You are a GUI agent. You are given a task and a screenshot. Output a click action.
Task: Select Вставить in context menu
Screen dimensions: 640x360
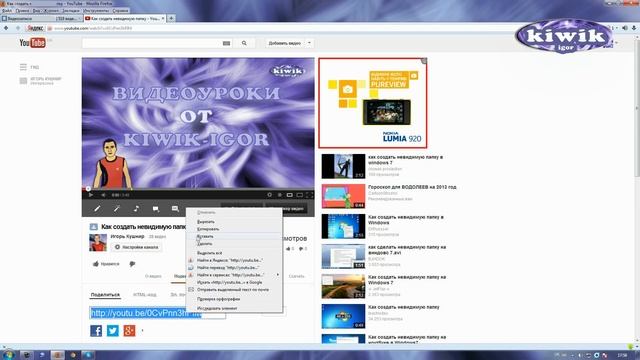pos(234,236)
